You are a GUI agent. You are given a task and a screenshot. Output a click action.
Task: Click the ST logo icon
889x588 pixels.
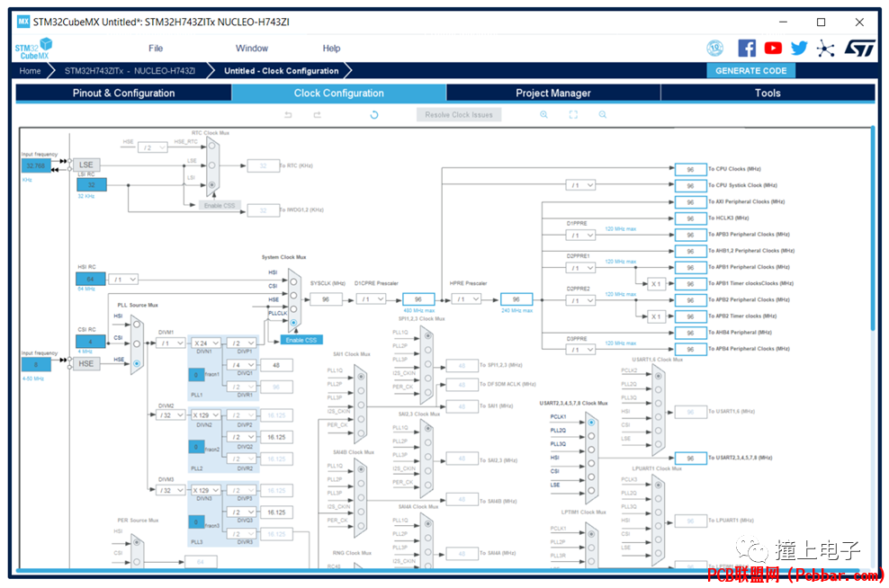(x=859, y=49)
